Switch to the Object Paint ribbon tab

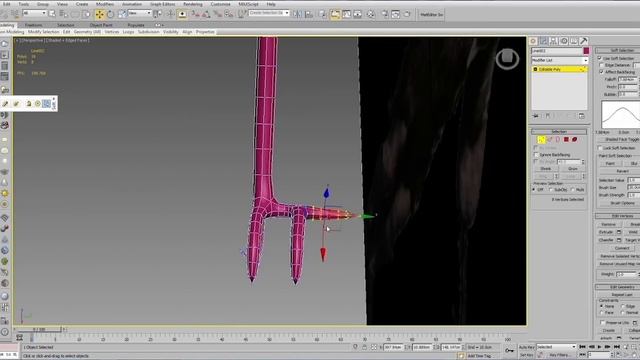click(x=101, y=25)
